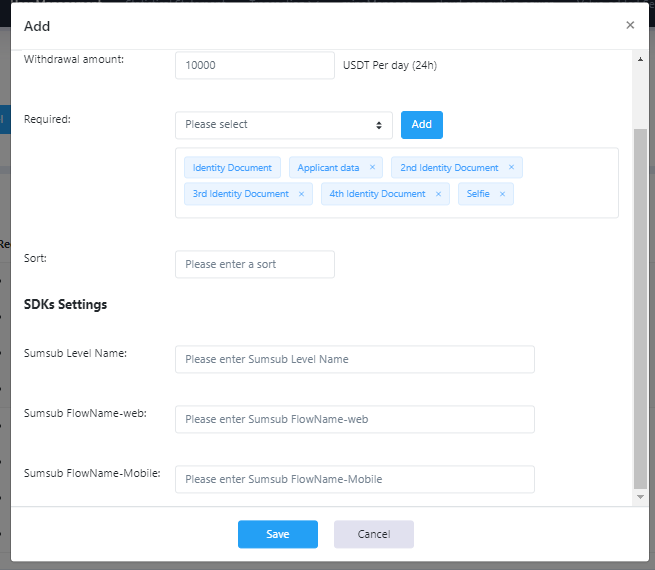Click the Sumsub FlowName-Mobile field

pos(355,479)
